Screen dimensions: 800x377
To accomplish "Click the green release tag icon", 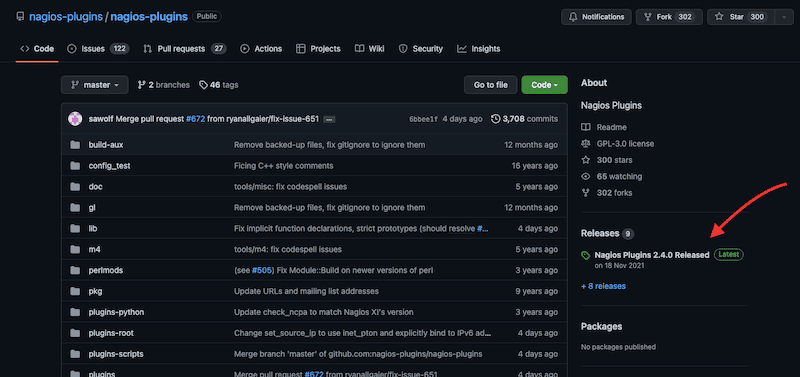I will point(585,255).
